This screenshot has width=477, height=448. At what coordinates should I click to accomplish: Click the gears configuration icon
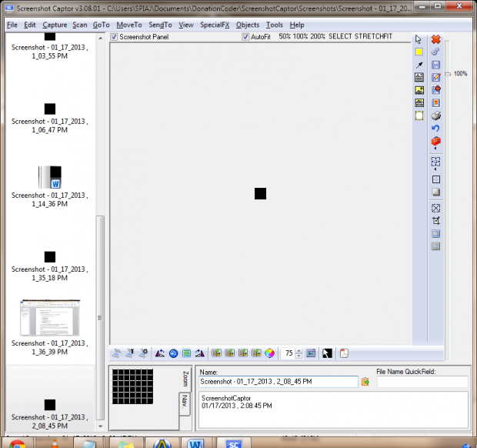[x=435, y=52]
